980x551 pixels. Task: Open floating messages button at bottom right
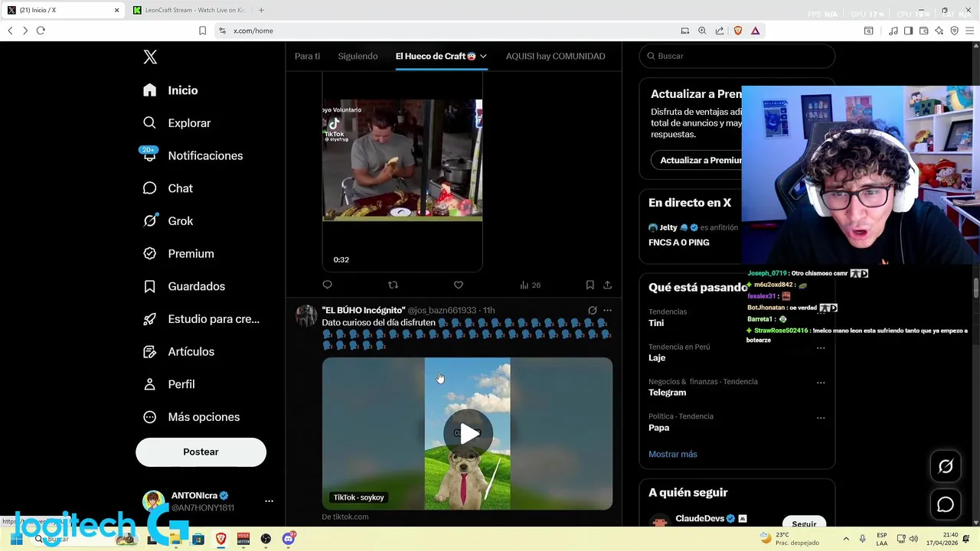coord(946,504)
